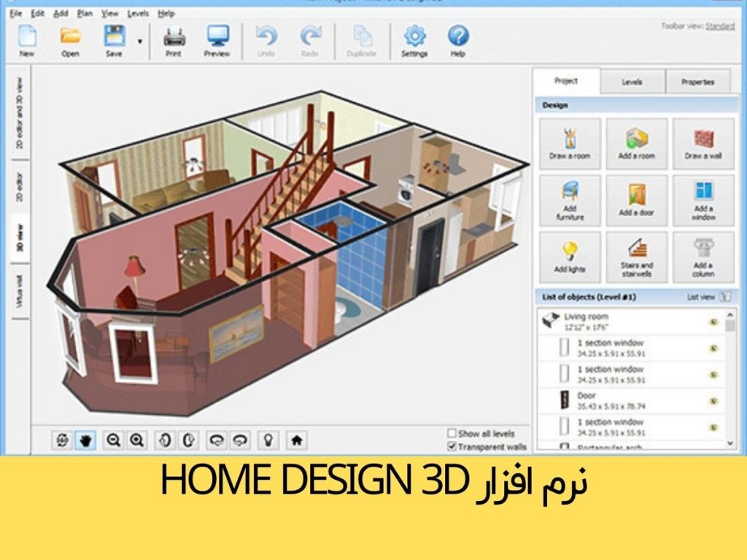Click the rotate view tool icon
747x560 pixels.
[62, 440]
